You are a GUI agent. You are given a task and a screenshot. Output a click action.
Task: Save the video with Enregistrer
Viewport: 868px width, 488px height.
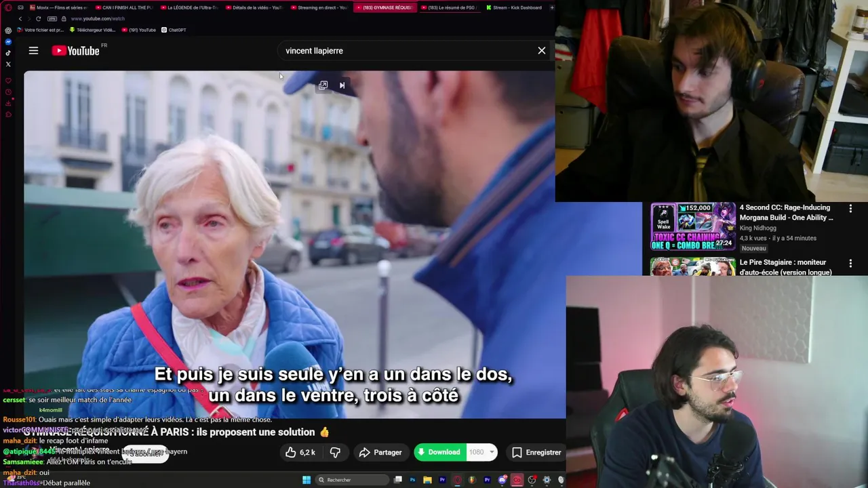536,452
